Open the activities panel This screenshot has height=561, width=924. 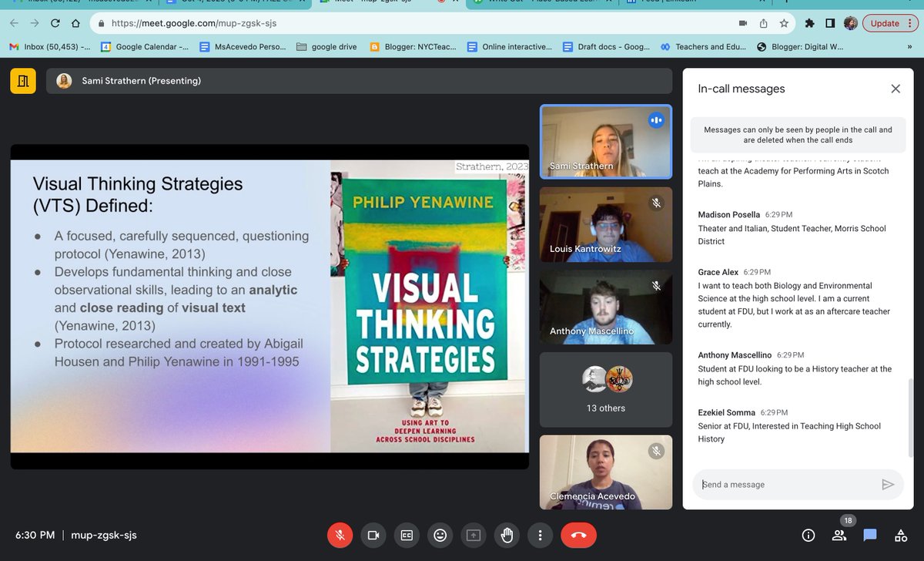901,535
